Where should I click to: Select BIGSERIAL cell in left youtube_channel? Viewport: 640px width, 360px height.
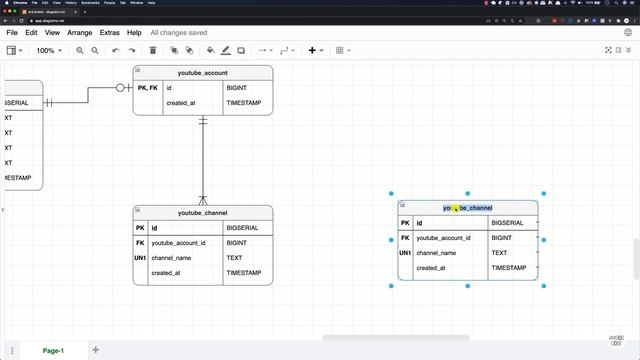[x=248, y=228]
